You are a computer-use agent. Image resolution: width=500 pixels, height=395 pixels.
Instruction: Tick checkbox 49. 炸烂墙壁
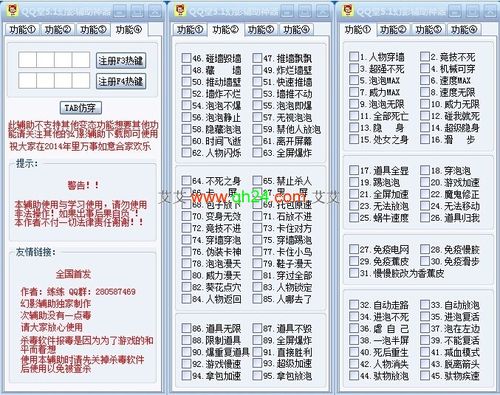point(257,70)
